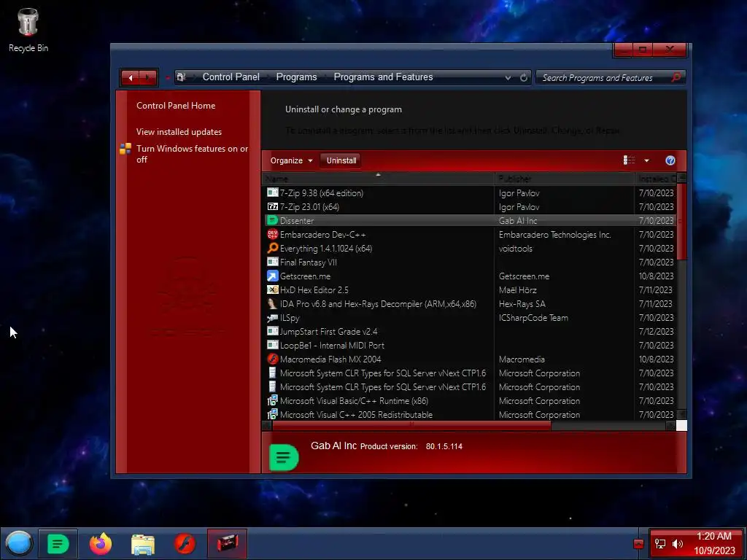Click the network tray icon

660,544
